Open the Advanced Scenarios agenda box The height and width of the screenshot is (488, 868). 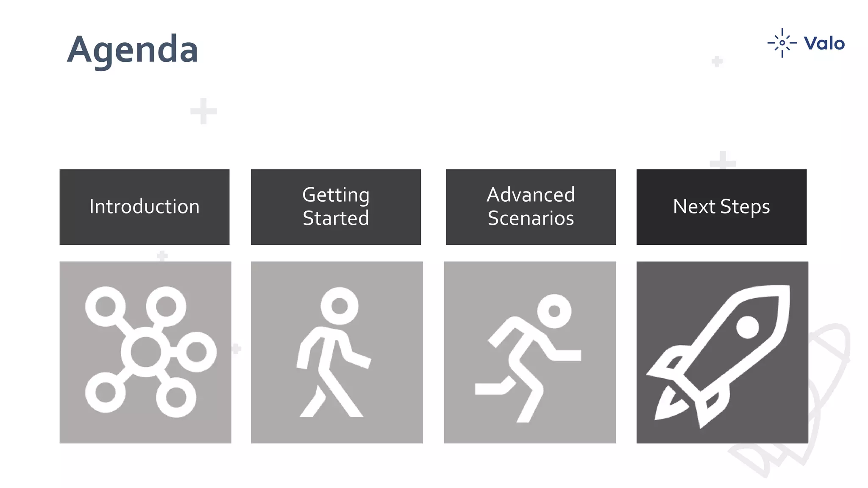531,207
